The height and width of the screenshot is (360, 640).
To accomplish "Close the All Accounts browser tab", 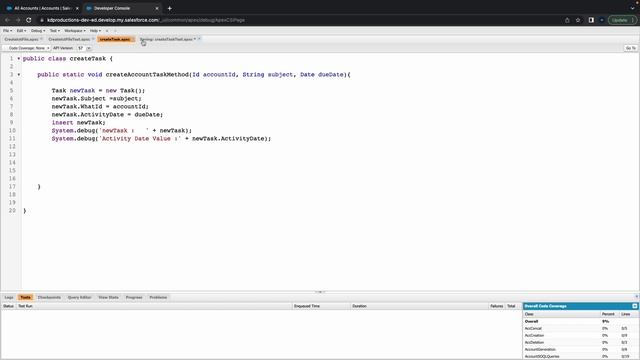I will (77, 8).
